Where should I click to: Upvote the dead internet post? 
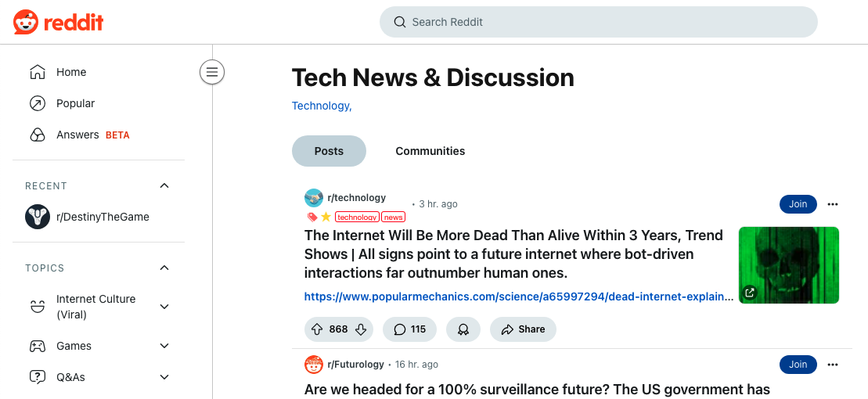317,329
